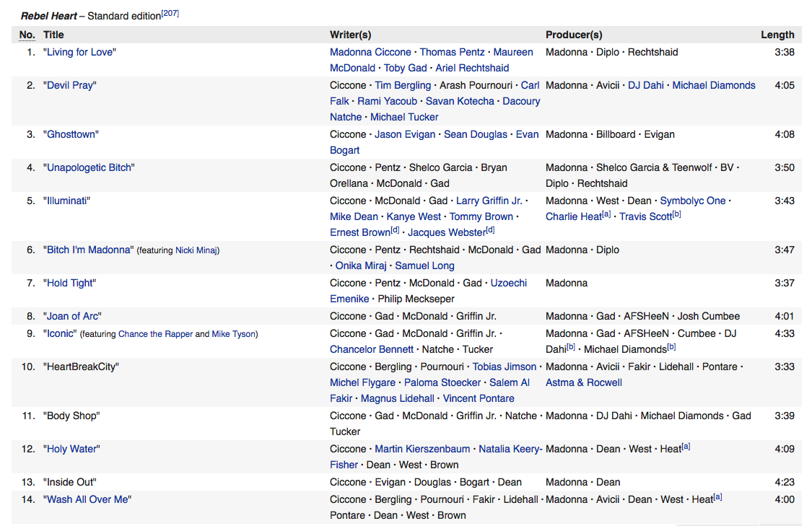The height and width of the screenshot is (526, 812).
Task: Open the "Devil Pray" track page
Action: click(71, 85)
